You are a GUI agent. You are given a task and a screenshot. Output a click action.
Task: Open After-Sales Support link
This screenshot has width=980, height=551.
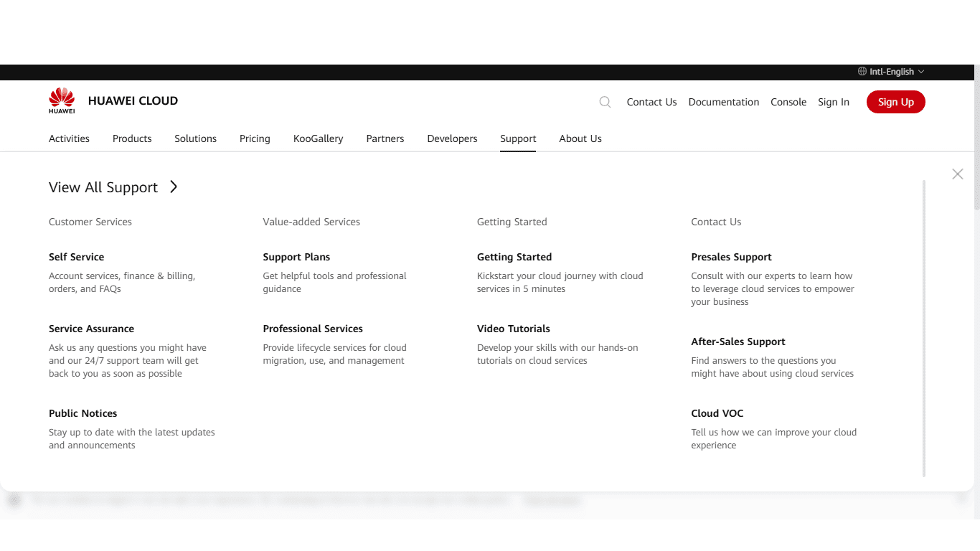click(x=738, y=342)
